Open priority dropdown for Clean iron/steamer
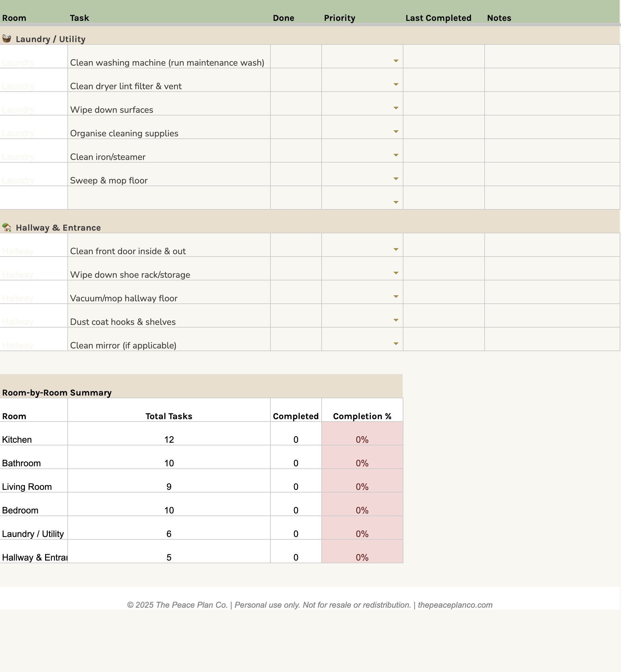The width and height of the screenshot is (621, 672). click(396, 155)
